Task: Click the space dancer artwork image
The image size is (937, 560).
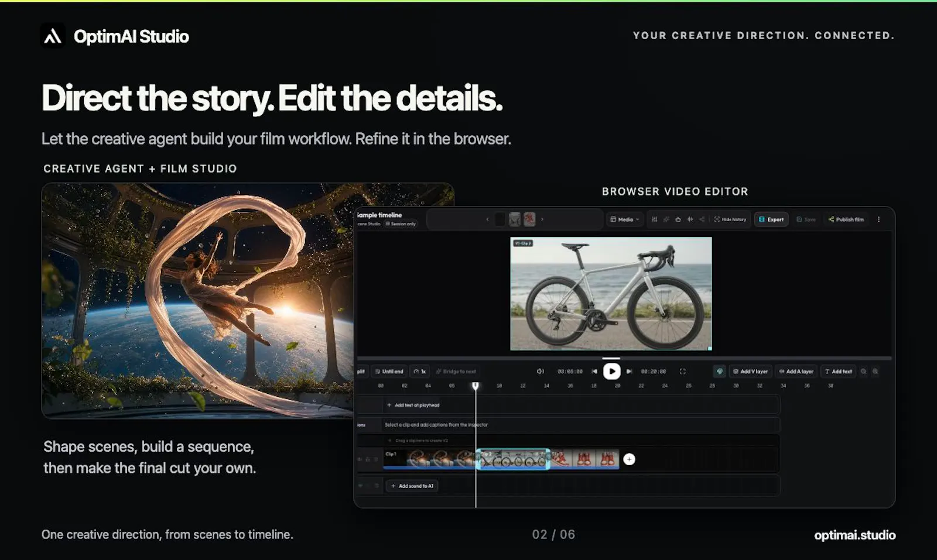Action: (x=198, y=301)
